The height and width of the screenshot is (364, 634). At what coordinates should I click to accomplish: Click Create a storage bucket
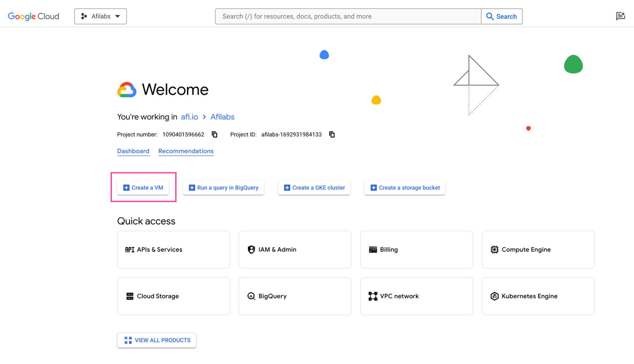404,187
